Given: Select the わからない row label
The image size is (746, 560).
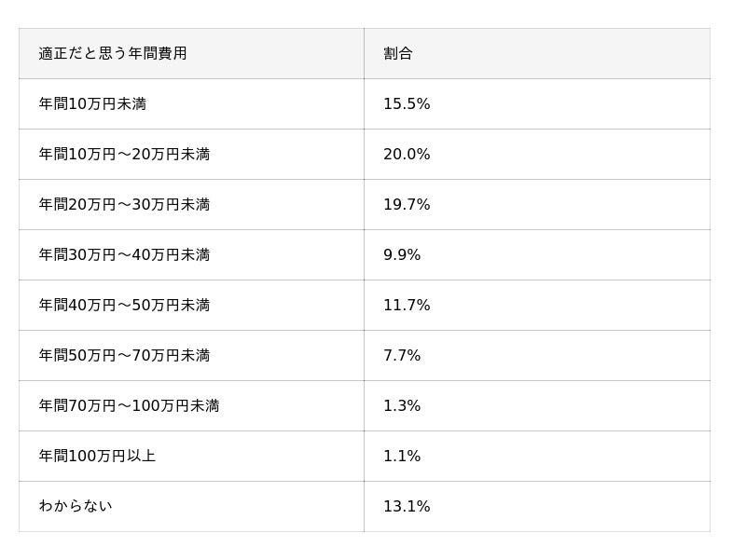Looking at the screenshot, I should (76, 507).
